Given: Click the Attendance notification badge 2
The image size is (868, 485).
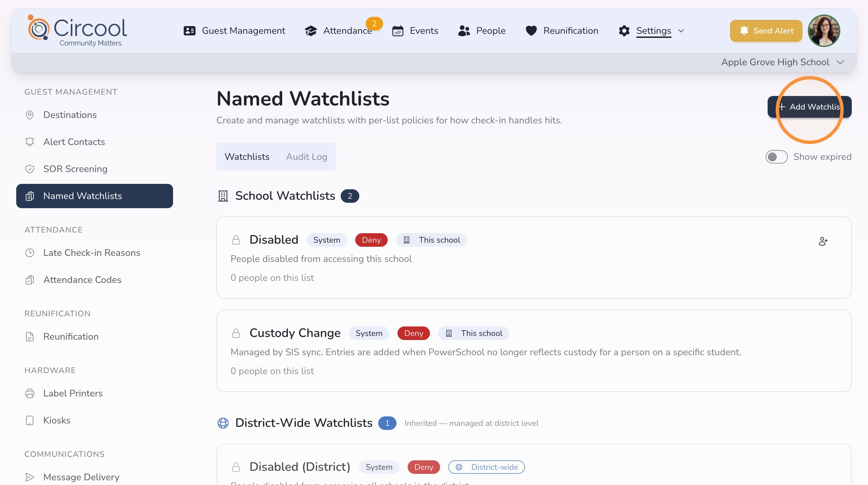Looking at the screenshot, I should [374, 24].
